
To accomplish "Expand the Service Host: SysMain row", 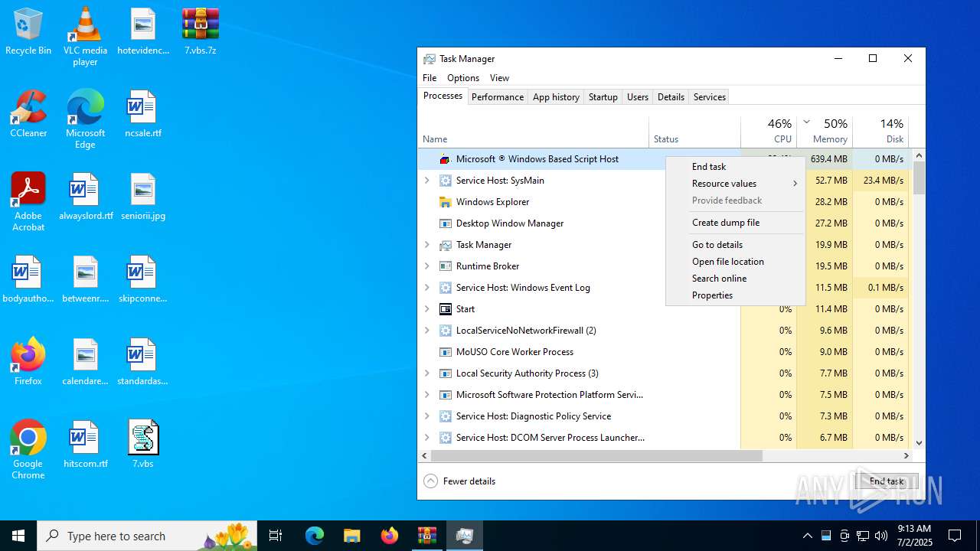I will coord(426,181).
